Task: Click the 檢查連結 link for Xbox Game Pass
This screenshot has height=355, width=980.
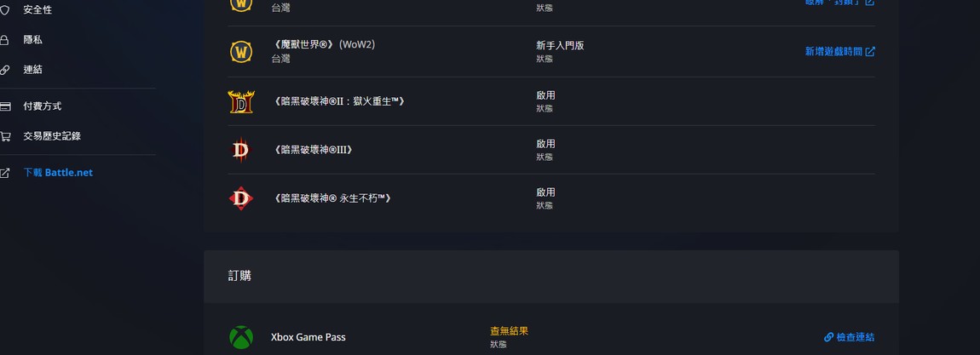Action: [850, 337]
